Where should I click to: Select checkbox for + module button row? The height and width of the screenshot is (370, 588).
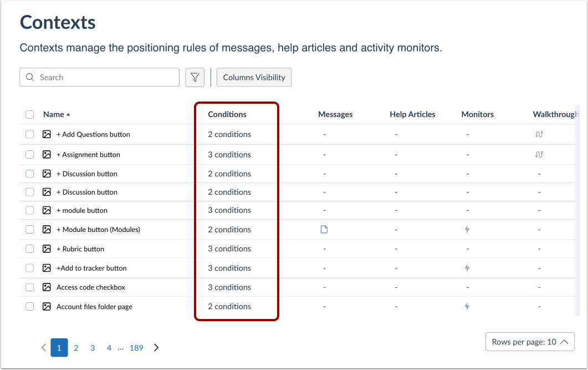pyautogui.click(x=29, y=211)
